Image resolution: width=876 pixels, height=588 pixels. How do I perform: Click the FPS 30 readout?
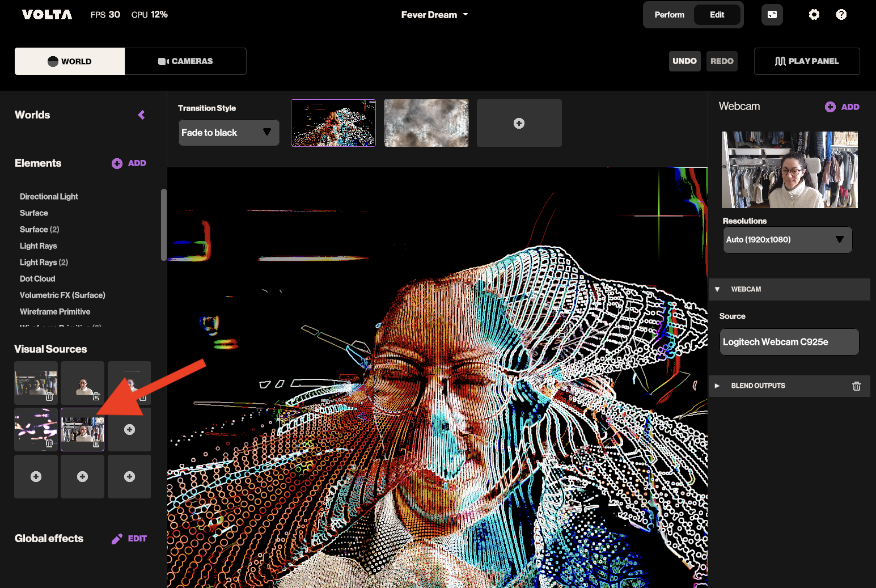tap(105, 15)
